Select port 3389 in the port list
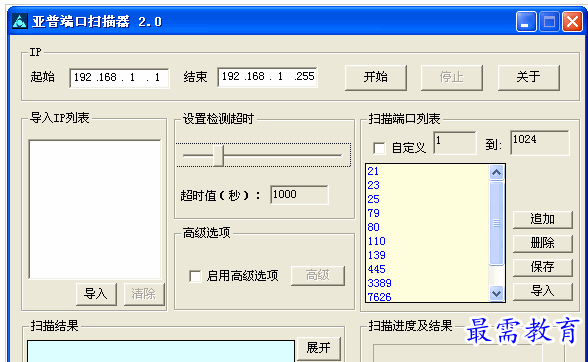Screen dimensions: 588x362 [427, 283]
